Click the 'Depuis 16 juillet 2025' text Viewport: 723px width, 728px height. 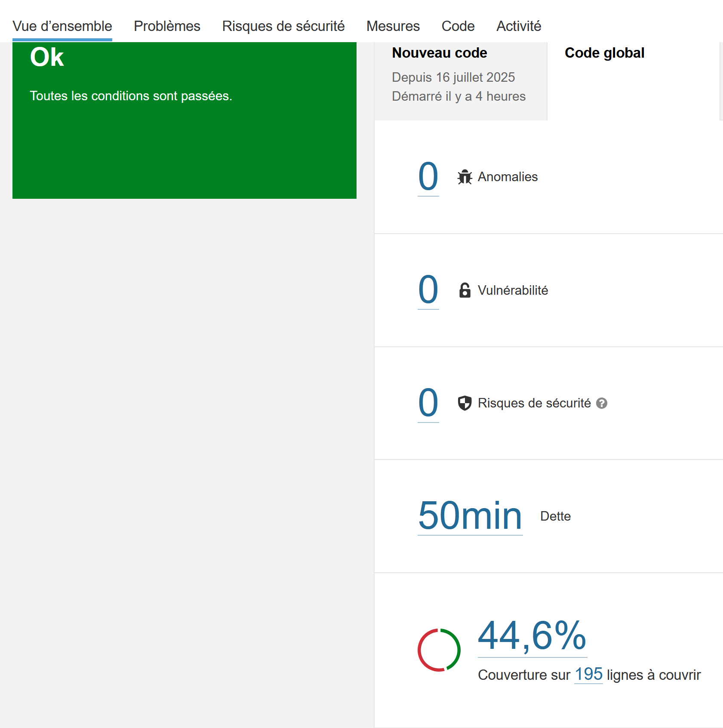[453, 77]
